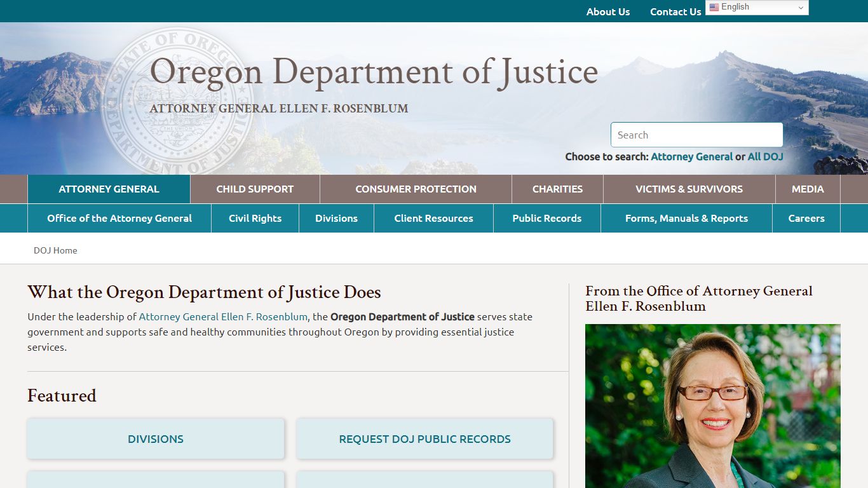Select the Child Support tab
The height and width of the screenshot is (488, 868).
pos(255,189)
